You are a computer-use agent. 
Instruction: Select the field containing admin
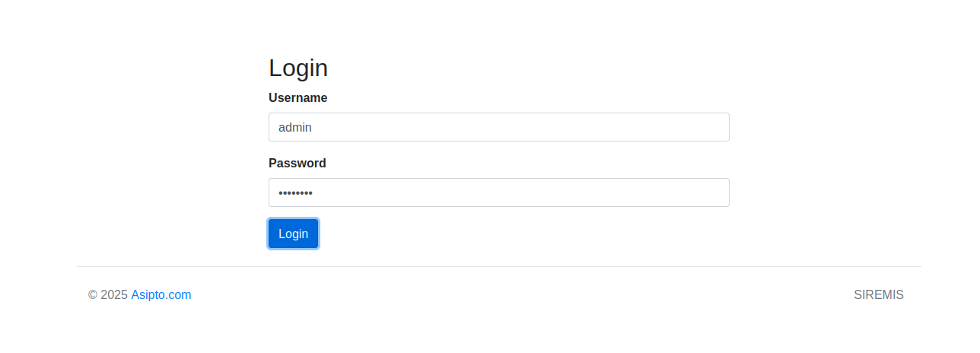[x=499, y=127]
